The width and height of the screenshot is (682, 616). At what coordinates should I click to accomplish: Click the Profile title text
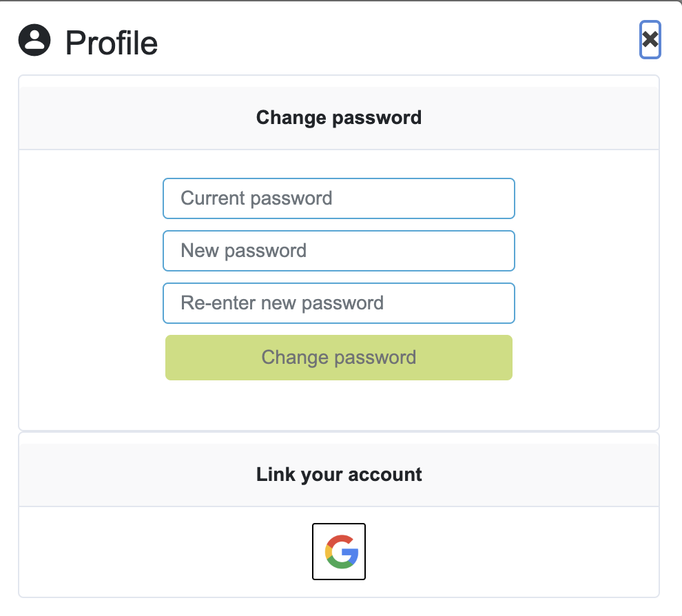coord(112,43)
